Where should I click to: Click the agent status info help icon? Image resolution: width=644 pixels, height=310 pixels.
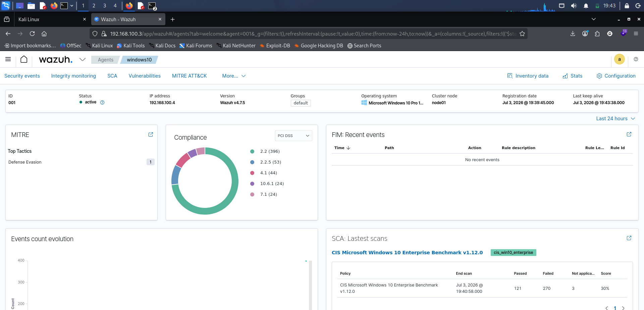tap(102, 102)
